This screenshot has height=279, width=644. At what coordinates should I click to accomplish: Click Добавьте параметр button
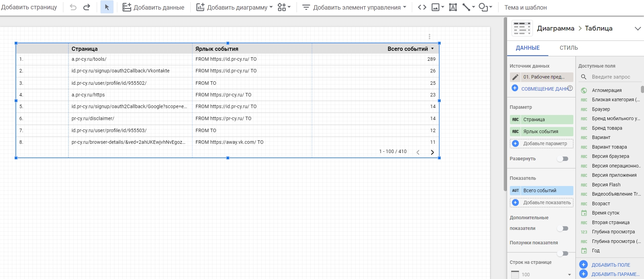541,143
